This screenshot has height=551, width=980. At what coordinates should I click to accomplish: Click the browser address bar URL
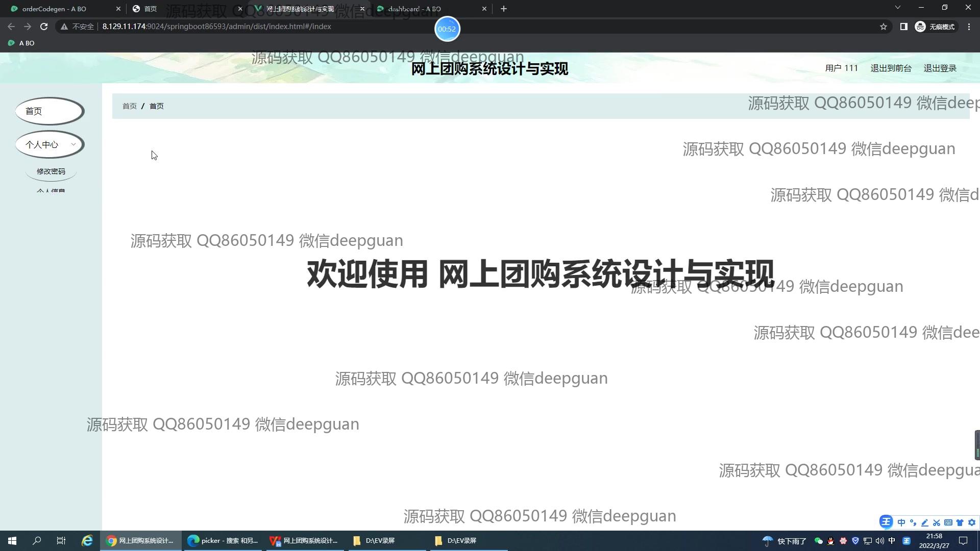click(x=216, y=27)
